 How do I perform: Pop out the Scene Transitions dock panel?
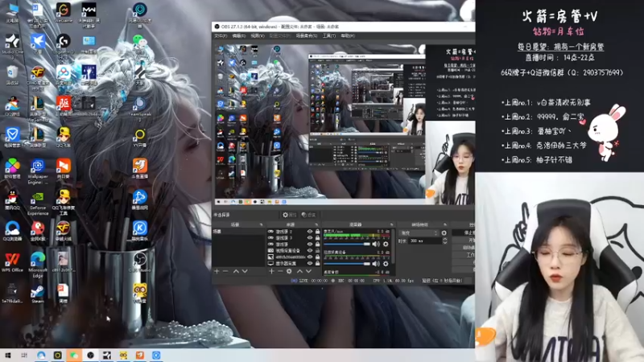(445, 224)
